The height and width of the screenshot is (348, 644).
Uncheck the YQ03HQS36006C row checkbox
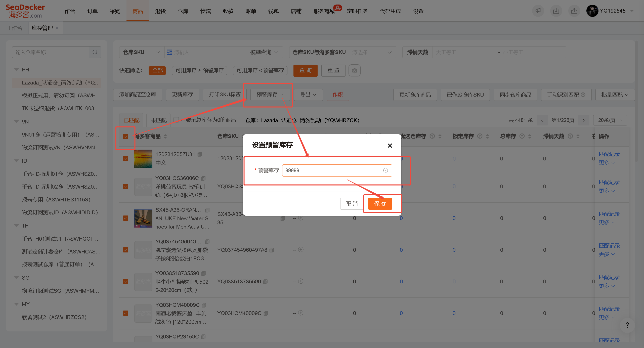pos(125,187)
